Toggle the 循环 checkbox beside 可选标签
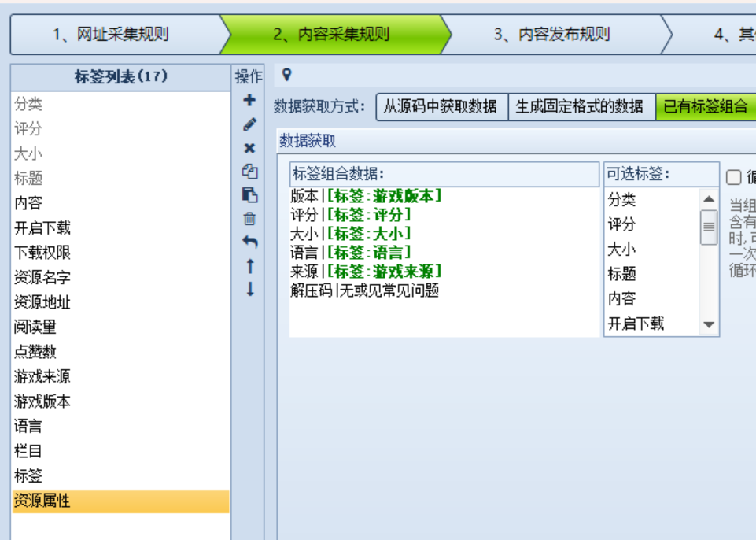The image size is (756, 540). point(733,177)
